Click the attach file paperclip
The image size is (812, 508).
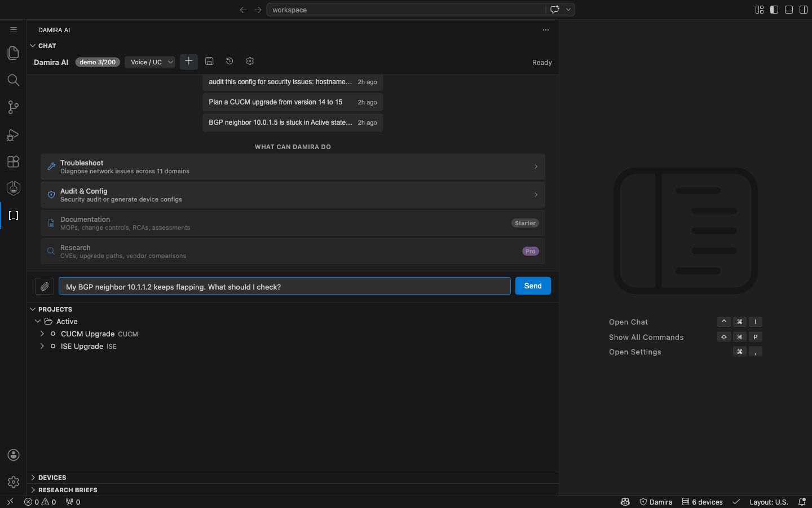[x=45, y=286]
